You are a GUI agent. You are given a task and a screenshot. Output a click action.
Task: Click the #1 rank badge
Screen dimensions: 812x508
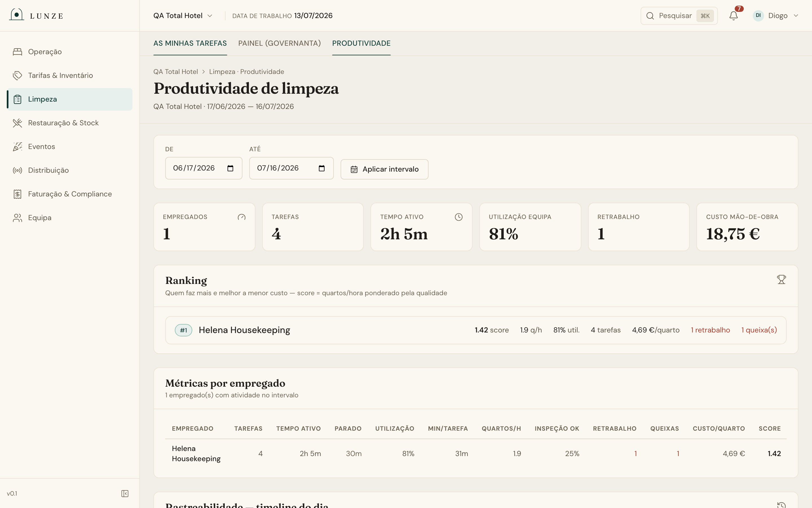(184, 330)
